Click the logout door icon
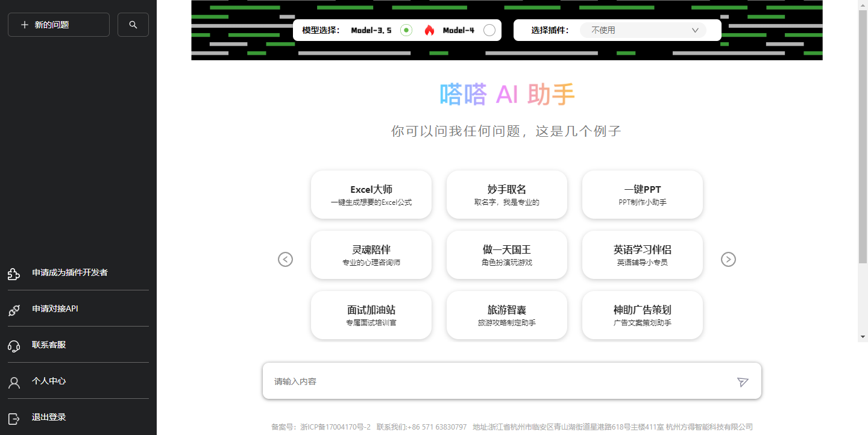Image resolution: width=868 pixels, height=435 pixels. (14, 419)
